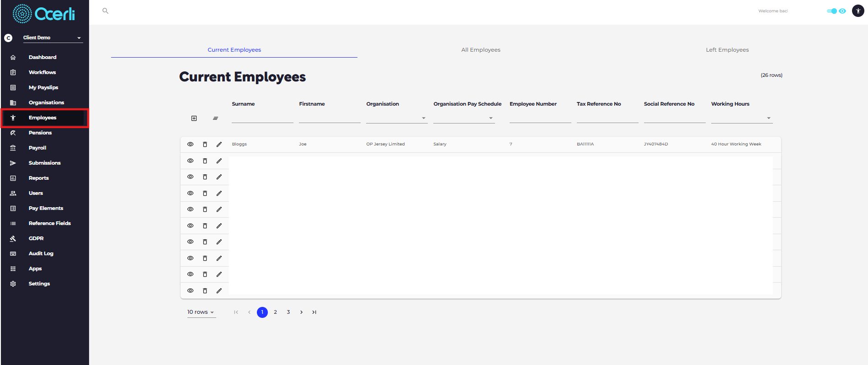Viewport: 868px width, 365px height.
Task: Select Employees in the sidebar
Action: (x=45, y=118)
